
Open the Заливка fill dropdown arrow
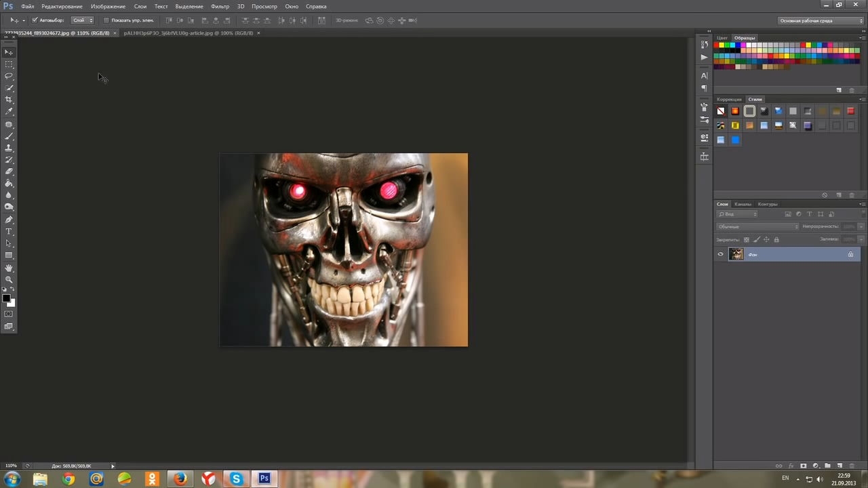click(x=861, y=239)
